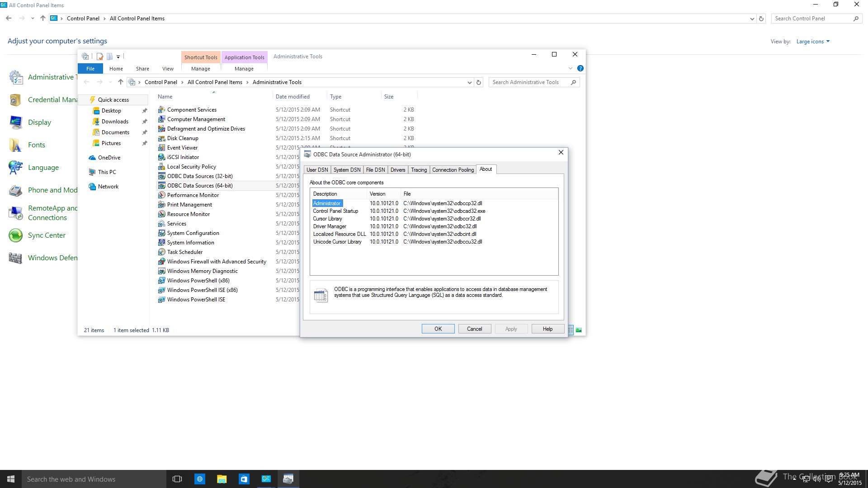Expand the Administrative Tools ribbon chevron
This screenshot has height=488, width=868.
pyautogui.click(x=570, y=68)
